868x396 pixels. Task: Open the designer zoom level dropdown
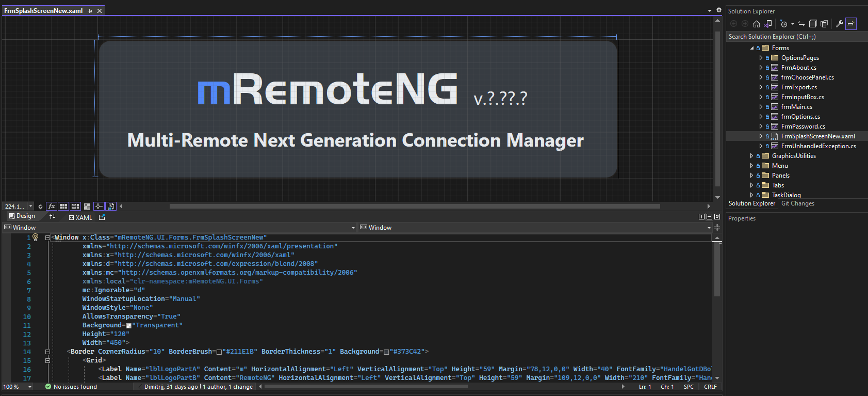click(x=30, y=207)
